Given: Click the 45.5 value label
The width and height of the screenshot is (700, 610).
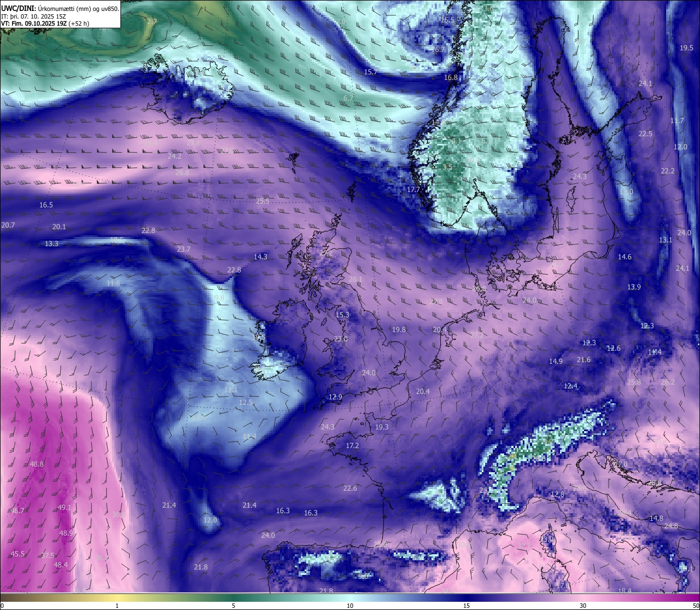Looking at the screenshot, I should (x=17, y=554).
